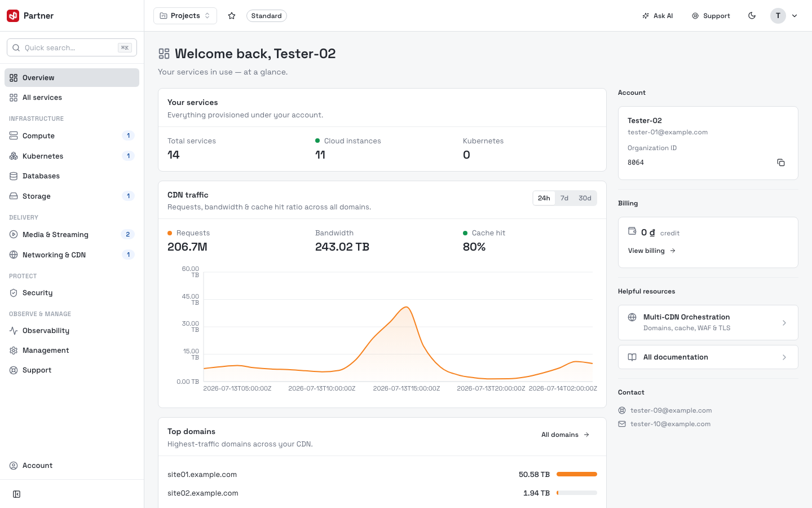Click the T user avatar

click(778, 16)
